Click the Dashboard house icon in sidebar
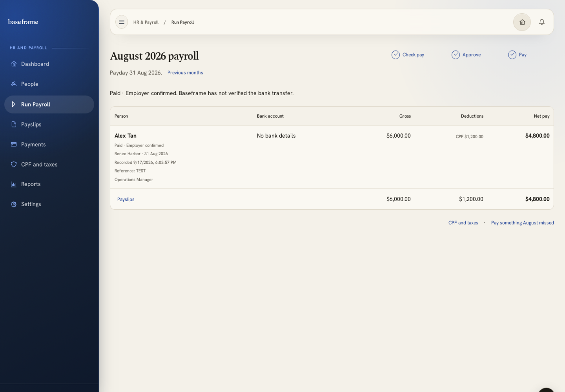Screen dimensions: 565x392 tap(14, 64)
